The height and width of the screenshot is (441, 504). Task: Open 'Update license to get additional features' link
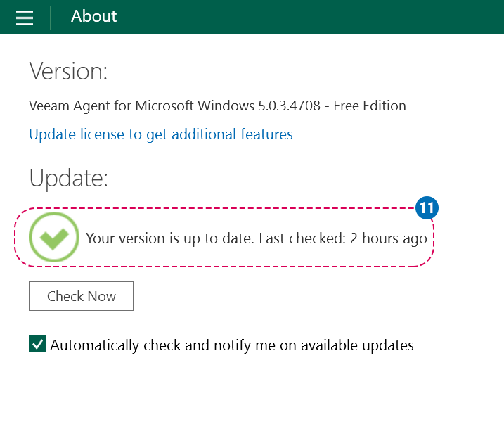click(x=161, y=134)
